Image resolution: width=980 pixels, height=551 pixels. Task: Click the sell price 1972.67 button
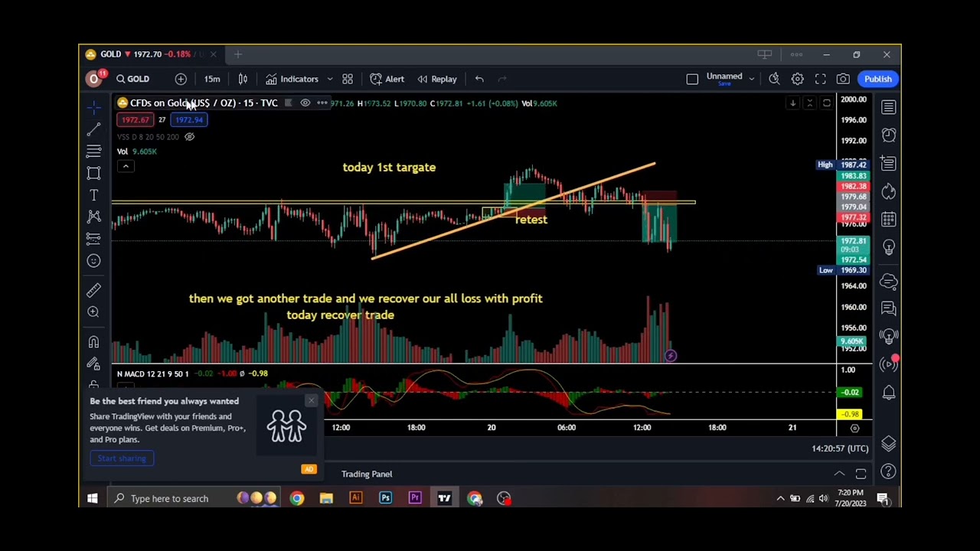point(135,120)
